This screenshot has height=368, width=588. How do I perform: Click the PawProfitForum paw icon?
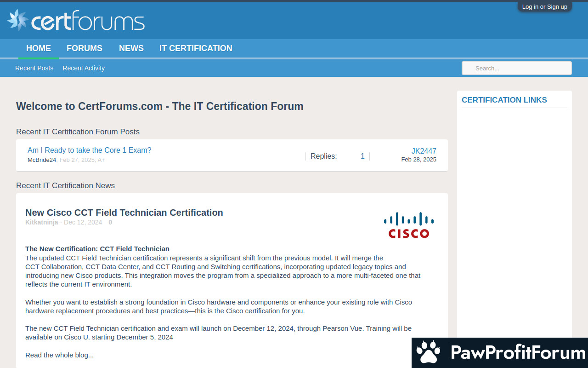(x=428, y=353)
